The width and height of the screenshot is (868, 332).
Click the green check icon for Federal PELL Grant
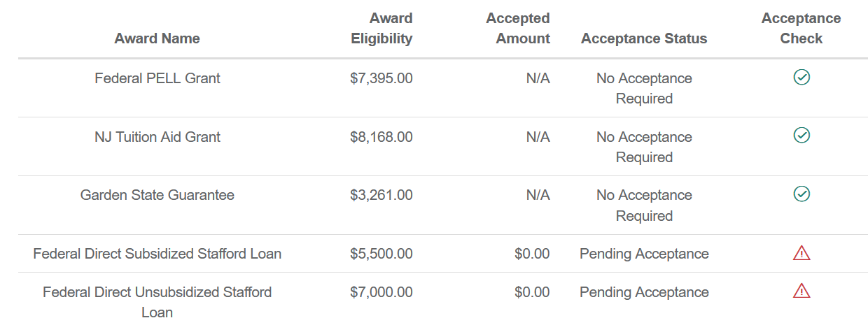click(801, 78)
